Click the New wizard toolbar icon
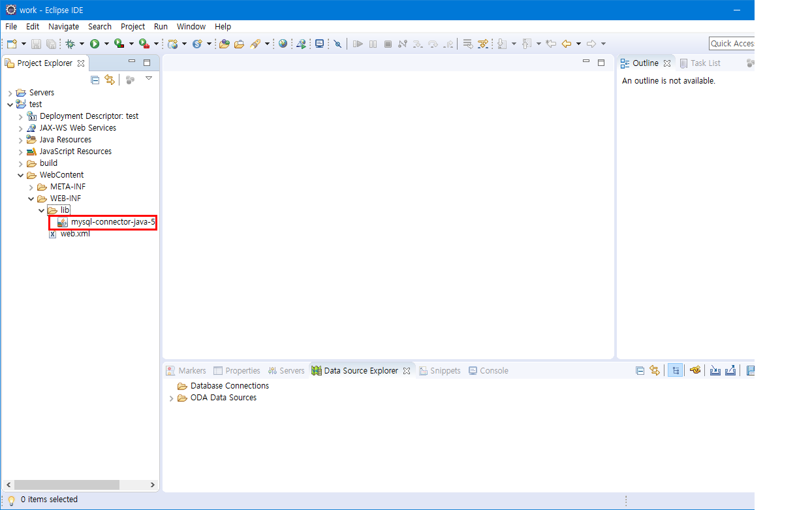812x510 pixels. 12,44
